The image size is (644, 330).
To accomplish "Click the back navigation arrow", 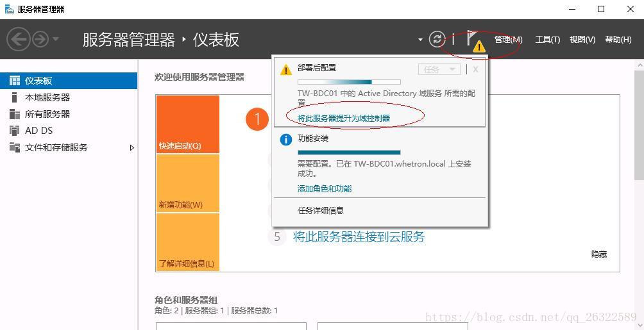I will [19, 40].
